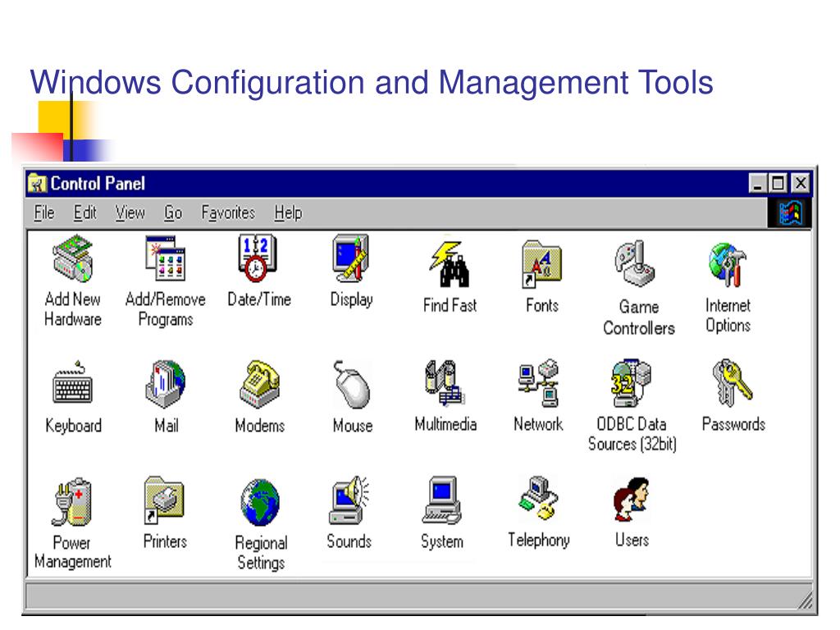Open ODBC Data Sources (32bit) icon

(x=632, y=384)
